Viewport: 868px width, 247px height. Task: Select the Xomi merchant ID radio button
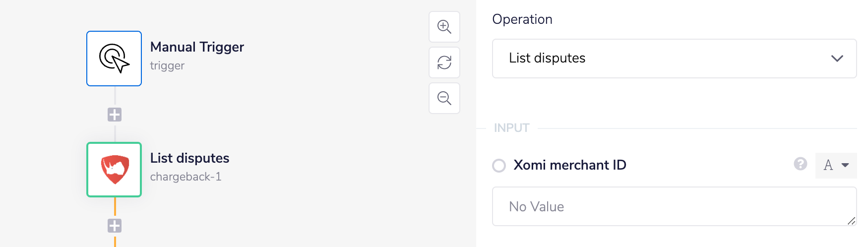tap(499, 165)
